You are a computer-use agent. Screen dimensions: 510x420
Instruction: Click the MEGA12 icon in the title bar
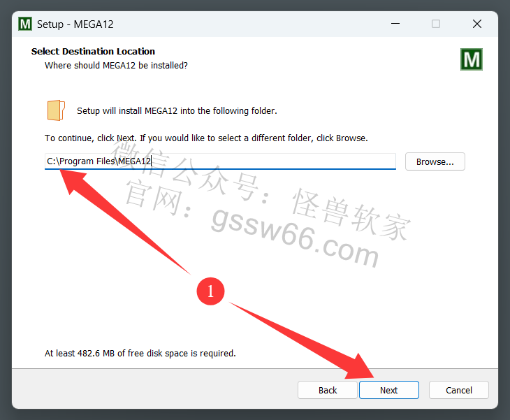click(25, 24)
